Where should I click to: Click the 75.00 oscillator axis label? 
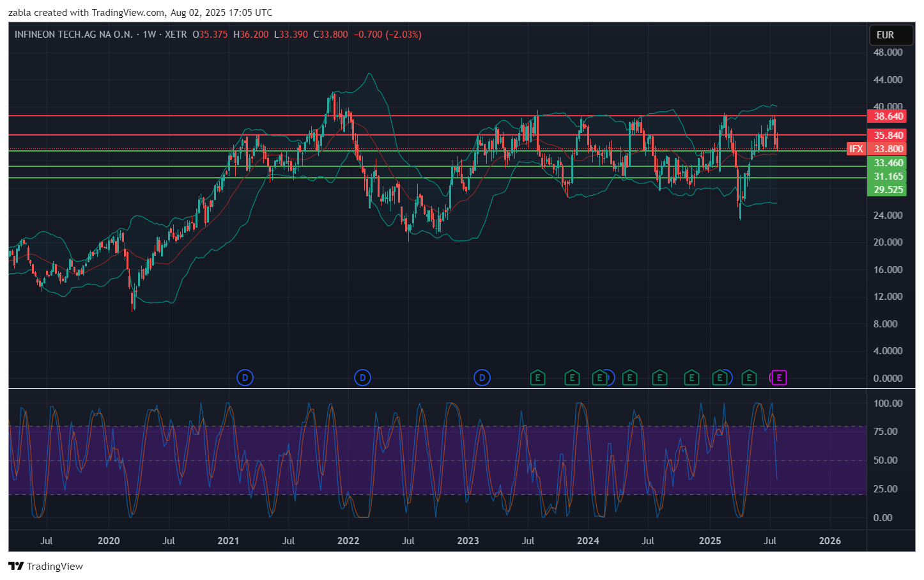coord(885,432)
